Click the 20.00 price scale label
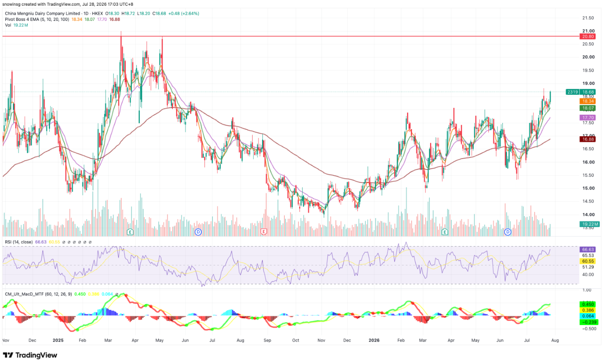Viewport: 604px width, 364px height. [x=588, y=57]
